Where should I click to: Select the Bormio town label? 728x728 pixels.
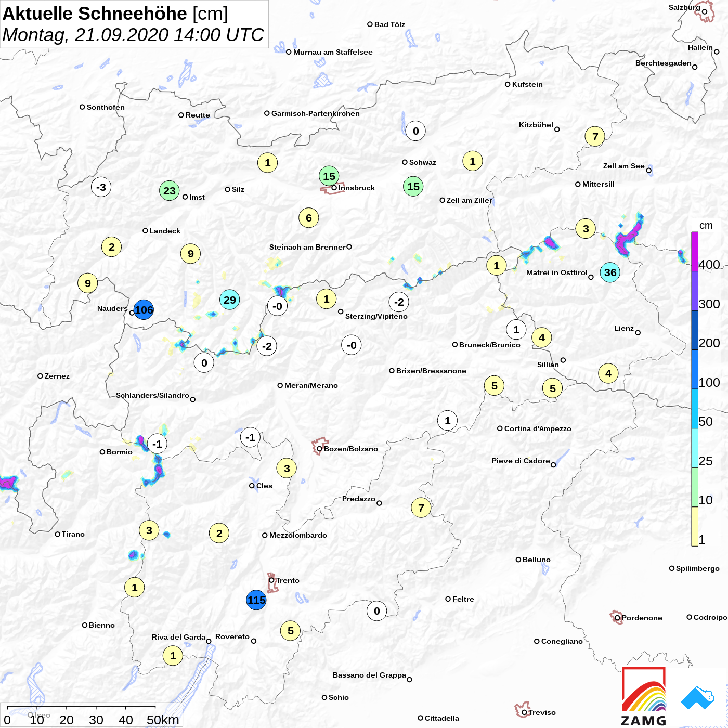pos(120,452)
